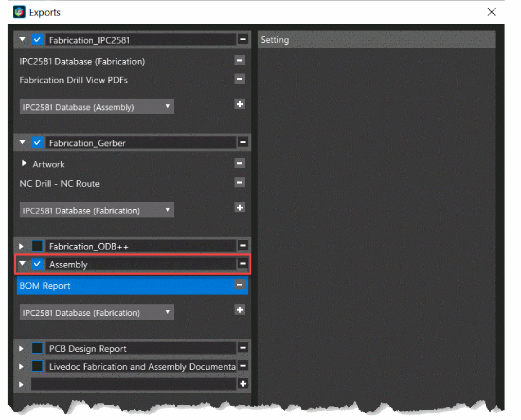This screenshot has height=420, width=521.
Task: Uncheck the Fabrication_Gerber checkbox
Action: (37, 143)
